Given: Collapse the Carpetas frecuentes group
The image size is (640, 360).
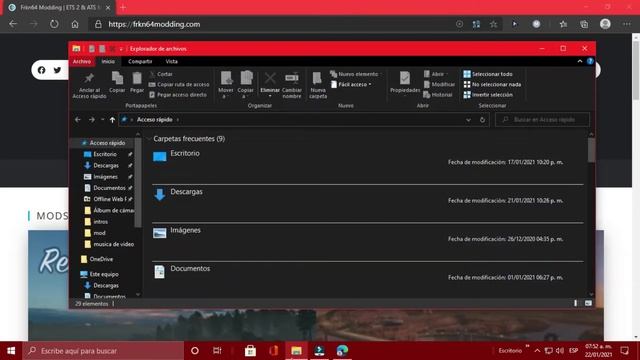Looking at the screenshot, I should [x=148, y=139].
